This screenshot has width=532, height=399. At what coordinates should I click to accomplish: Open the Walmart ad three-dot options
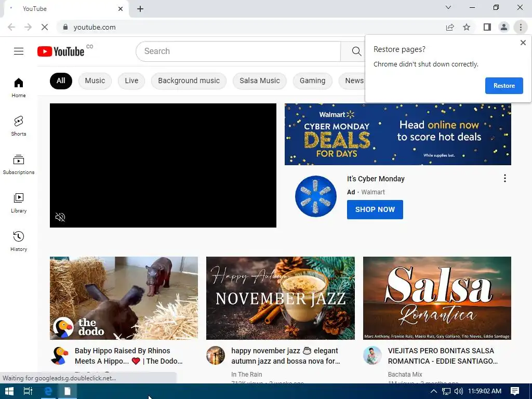(x=505, y=179)
